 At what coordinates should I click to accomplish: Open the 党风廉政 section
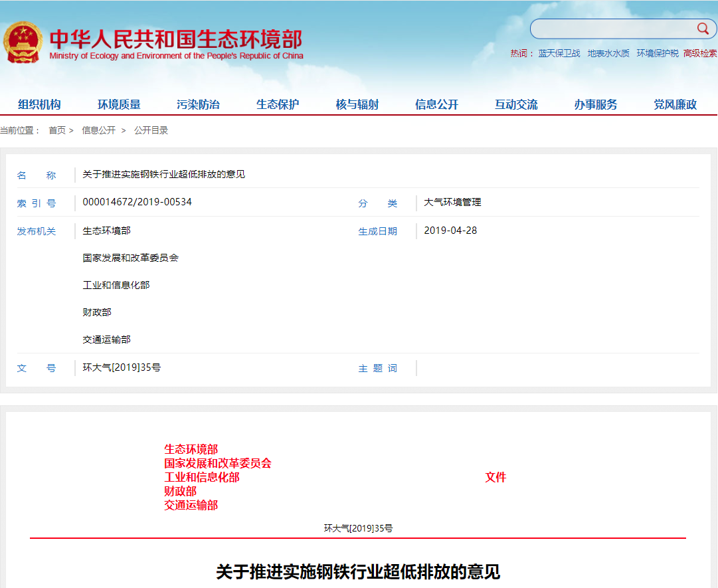[674, 104]
